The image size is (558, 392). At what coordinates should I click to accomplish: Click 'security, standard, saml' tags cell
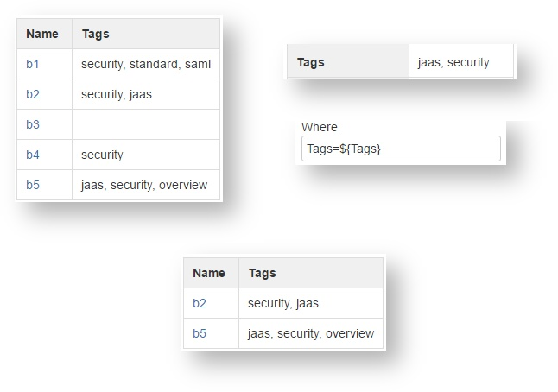[x=145, y=64]
